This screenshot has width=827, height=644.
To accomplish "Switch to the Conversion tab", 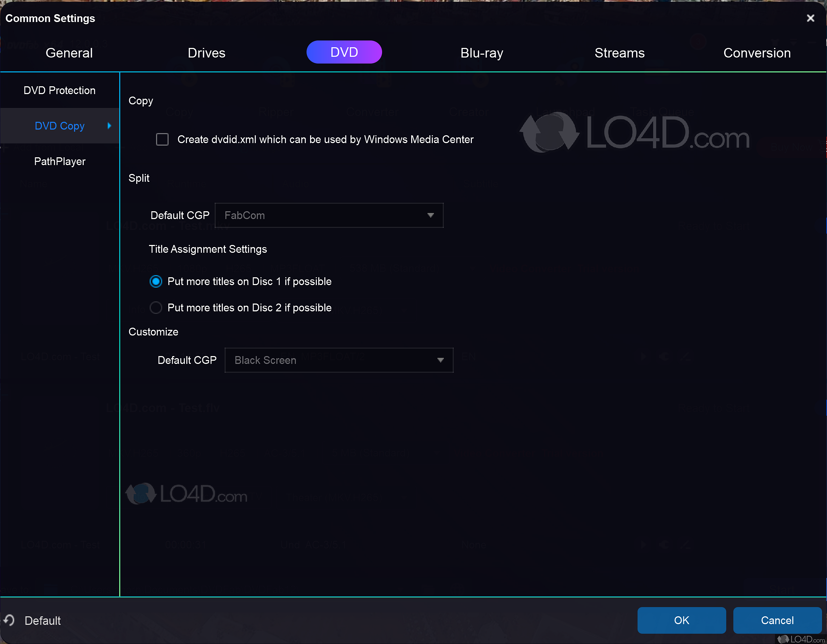I will 757,53.
